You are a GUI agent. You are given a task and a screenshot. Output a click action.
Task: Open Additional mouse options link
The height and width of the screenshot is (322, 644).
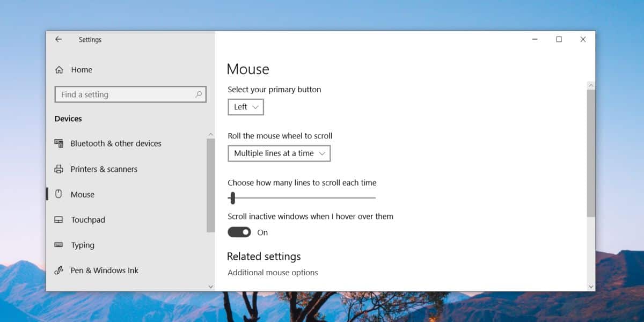point(273,273)
